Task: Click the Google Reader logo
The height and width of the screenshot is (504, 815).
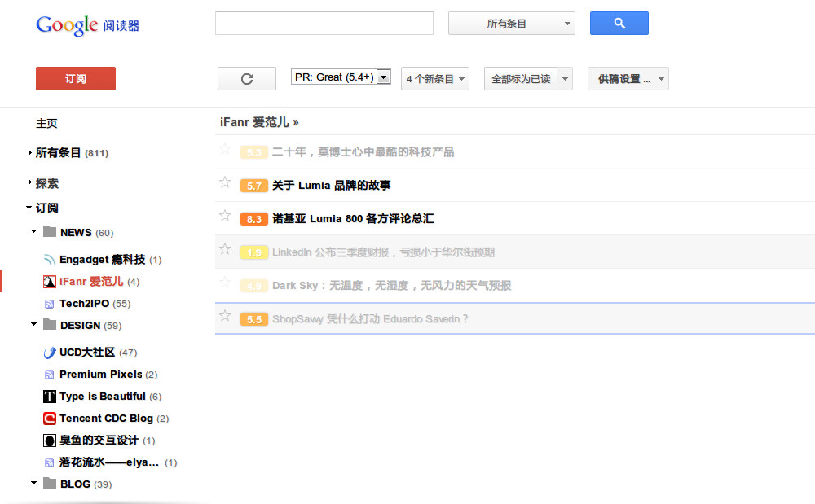Action: (x=87, y=25)
